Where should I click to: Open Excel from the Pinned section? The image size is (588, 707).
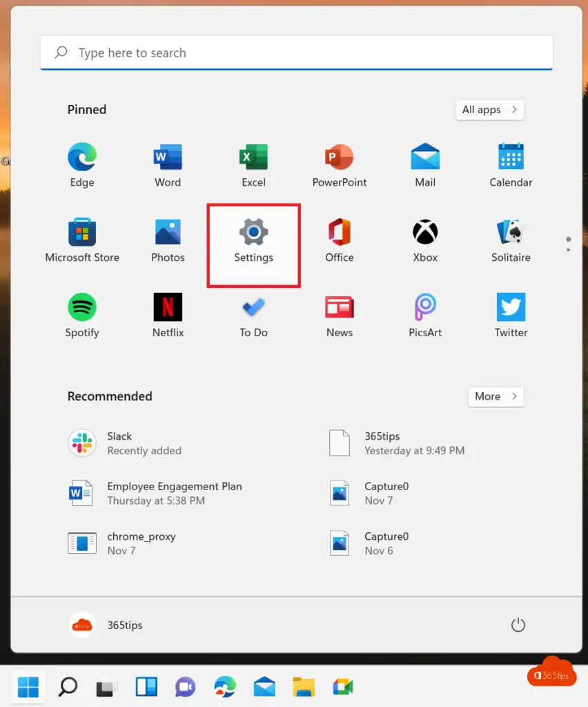[254, 166]
